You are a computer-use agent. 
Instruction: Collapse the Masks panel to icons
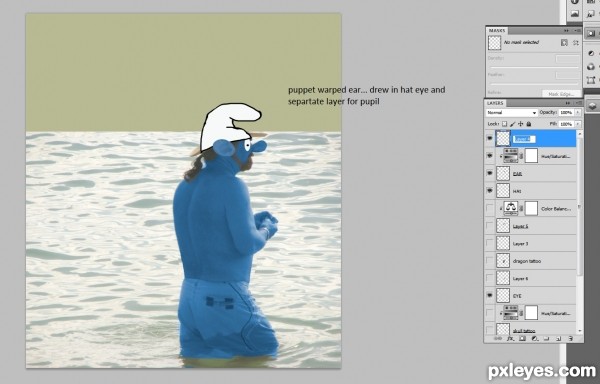pos(566,31)
